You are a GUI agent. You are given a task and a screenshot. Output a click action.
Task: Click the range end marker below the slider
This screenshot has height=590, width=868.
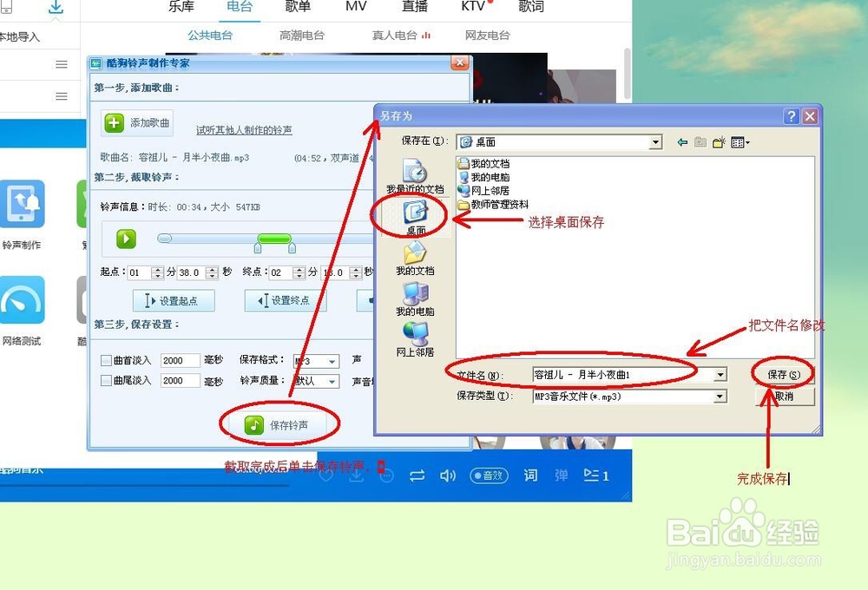click(292, 247)
